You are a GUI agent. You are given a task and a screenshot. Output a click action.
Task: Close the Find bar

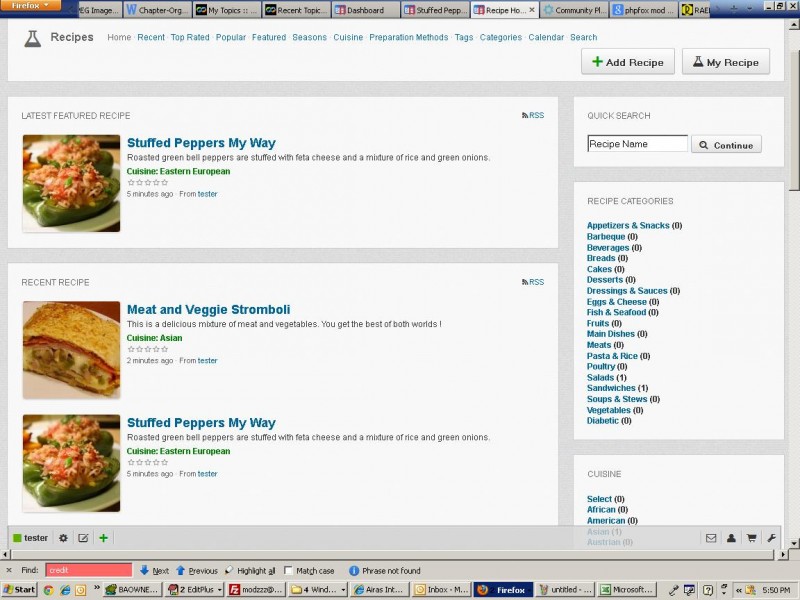(9, 570)
